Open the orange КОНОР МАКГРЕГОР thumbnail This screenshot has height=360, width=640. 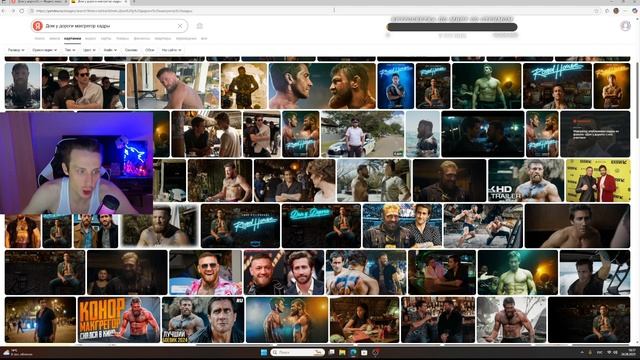pos(119,320)
